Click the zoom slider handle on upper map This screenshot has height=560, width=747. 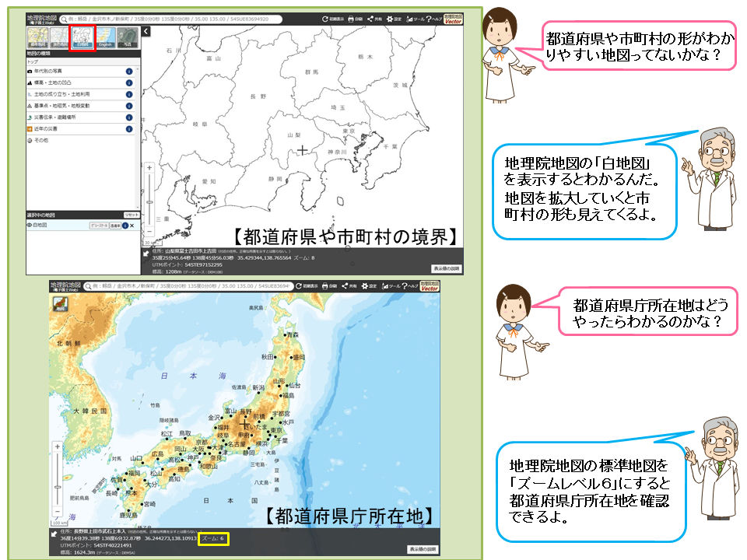pyautogui.click(x=149, y=202)
